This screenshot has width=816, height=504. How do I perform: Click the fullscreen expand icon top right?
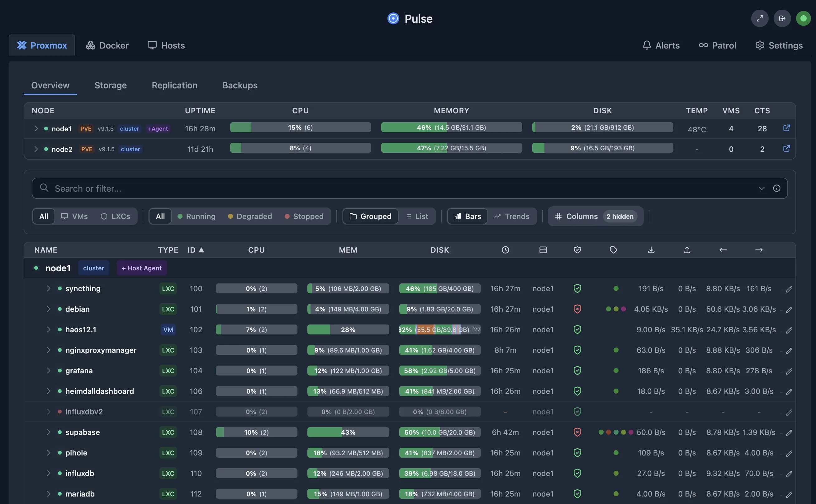tap(760, 18)
